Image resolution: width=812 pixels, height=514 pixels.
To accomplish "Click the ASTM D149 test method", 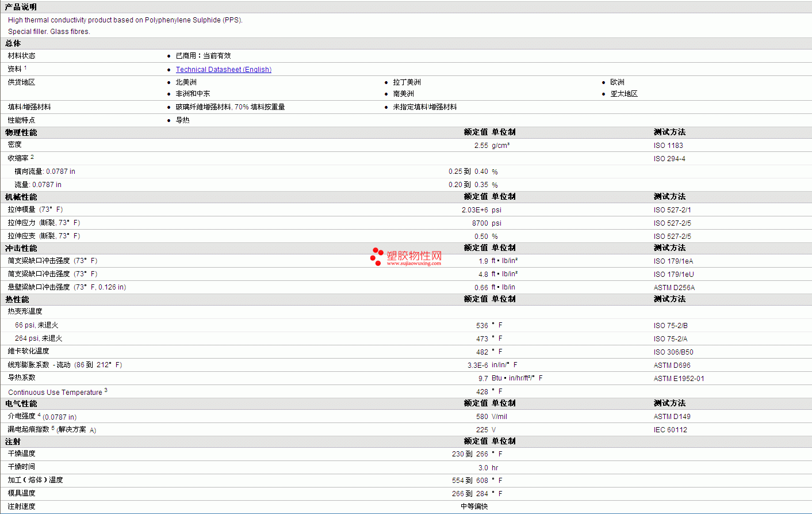I will (x=672, y=417).
